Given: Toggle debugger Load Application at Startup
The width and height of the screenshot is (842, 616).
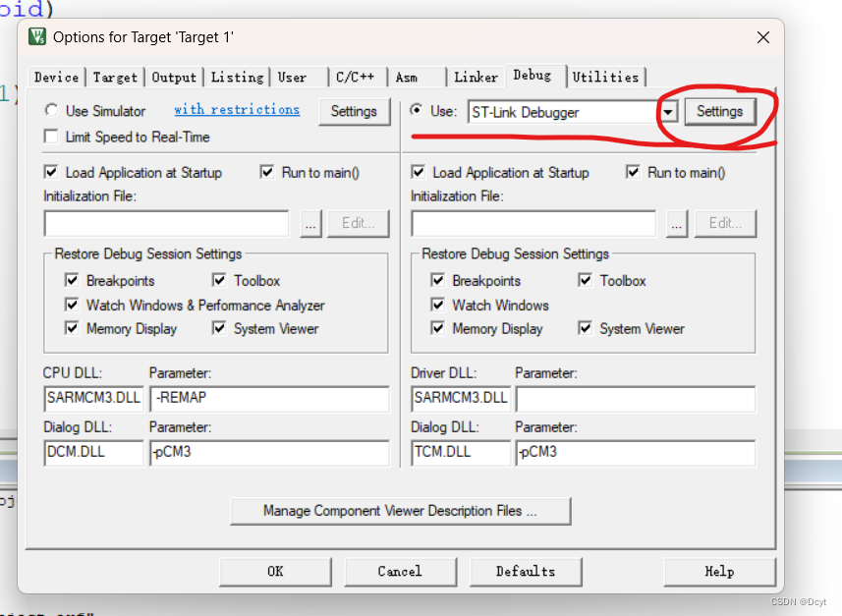Looking at the screenshot, I should pos(419,172).
